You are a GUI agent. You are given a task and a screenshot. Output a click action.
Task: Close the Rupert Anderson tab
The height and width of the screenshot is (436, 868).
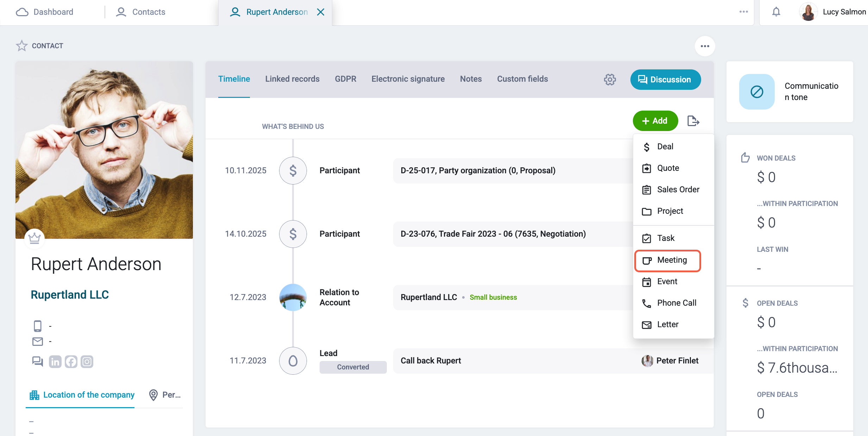tap(320, 12)
